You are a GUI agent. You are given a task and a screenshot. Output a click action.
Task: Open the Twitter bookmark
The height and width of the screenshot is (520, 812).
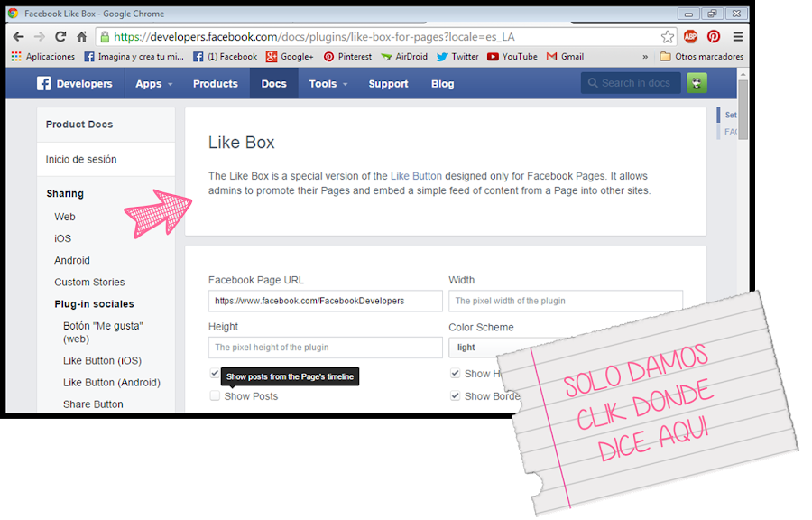click(457, 57)
